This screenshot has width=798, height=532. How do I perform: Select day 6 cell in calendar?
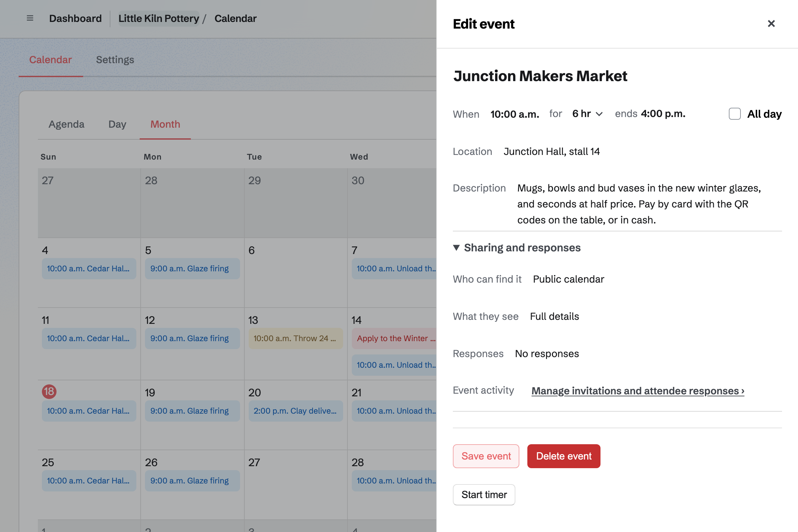[296, 272]
